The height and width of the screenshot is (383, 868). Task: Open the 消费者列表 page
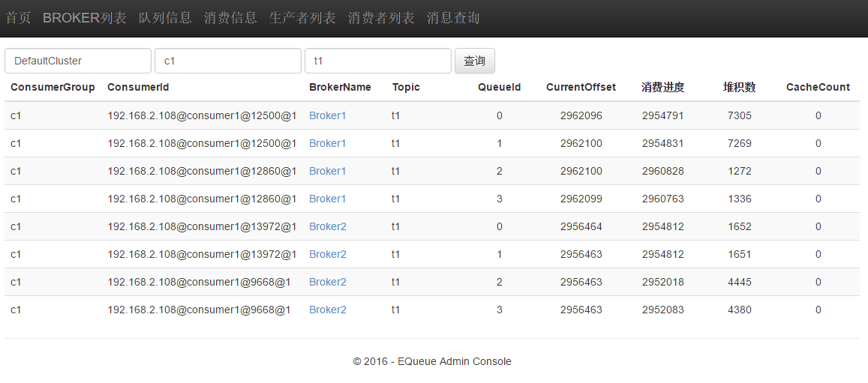(381, 18)
